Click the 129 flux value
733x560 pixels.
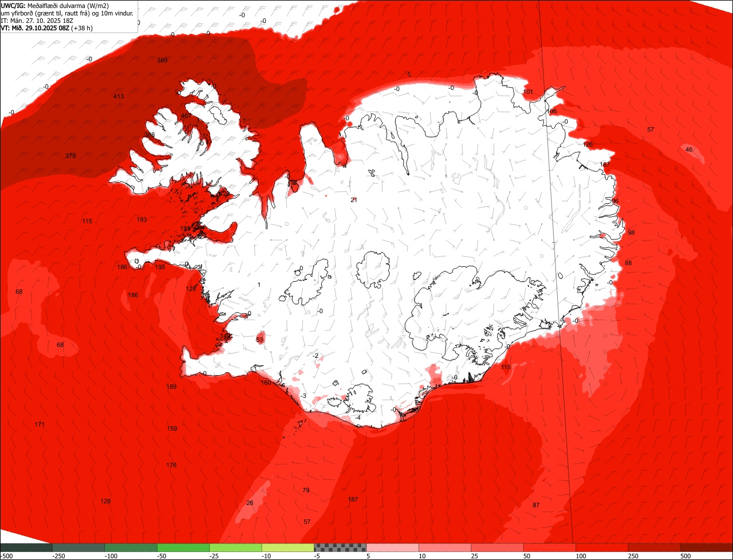click(105, 501)
